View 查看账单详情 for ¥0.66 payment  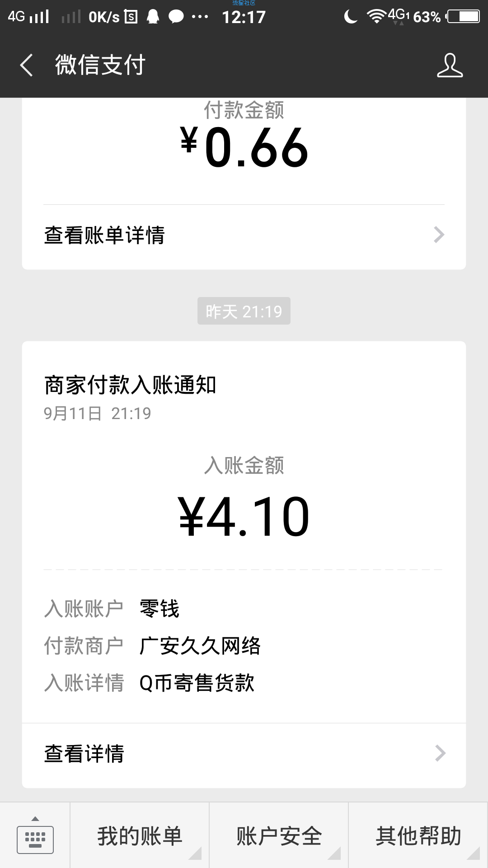point(244,235)
